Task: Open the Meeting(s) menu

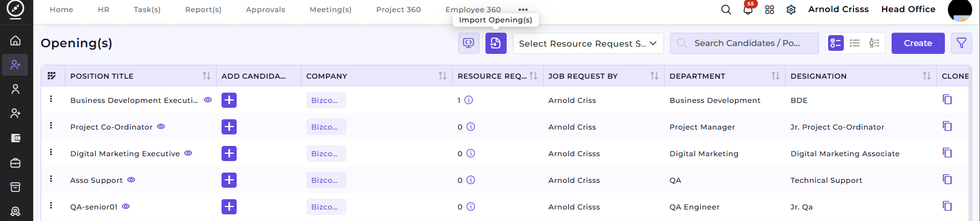Action: [x=331, y=10]
